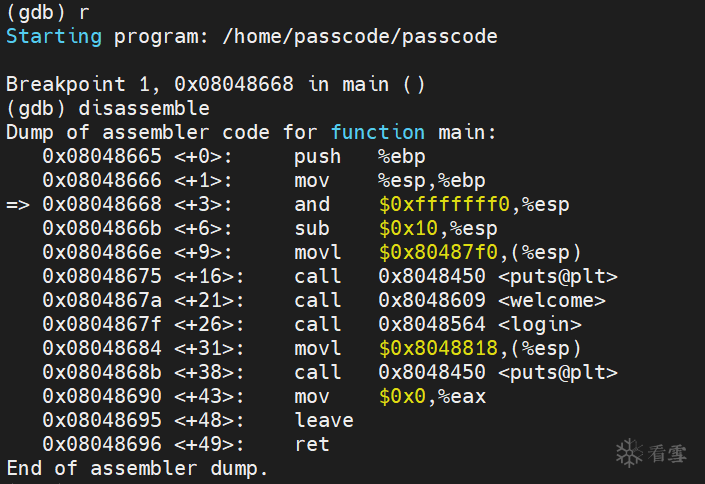The height and width of the screenshot is (484, 705).
Task: Click the "=>" current instruction arrow
Action: [x=19, y=205]
